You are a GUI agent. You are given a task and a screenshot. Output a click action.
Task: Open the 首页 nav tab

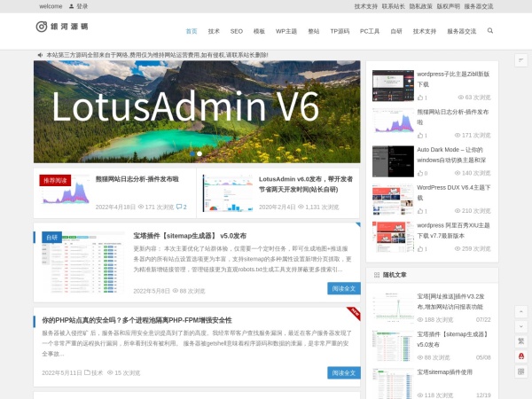[x=192, y=31]
